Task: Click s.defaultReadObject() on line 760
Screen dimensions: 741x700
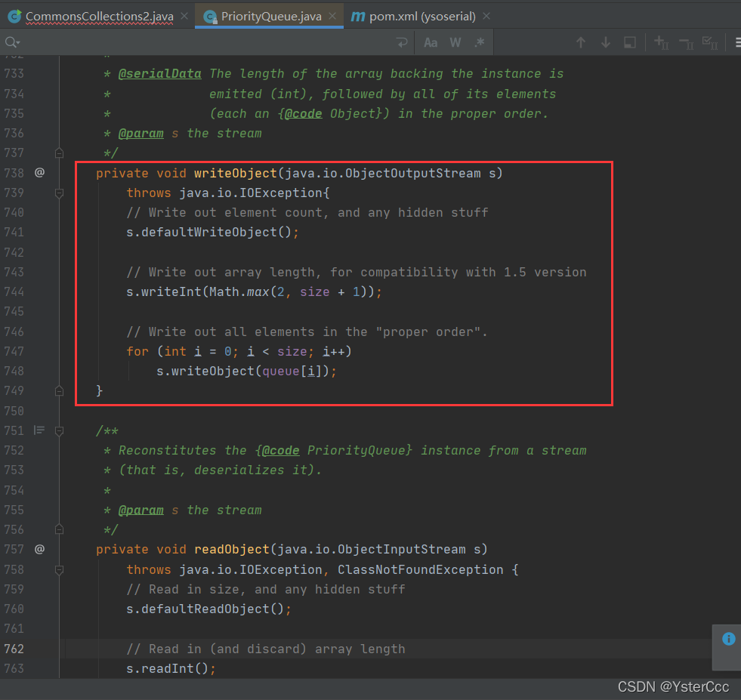Action: pos(205,609)
